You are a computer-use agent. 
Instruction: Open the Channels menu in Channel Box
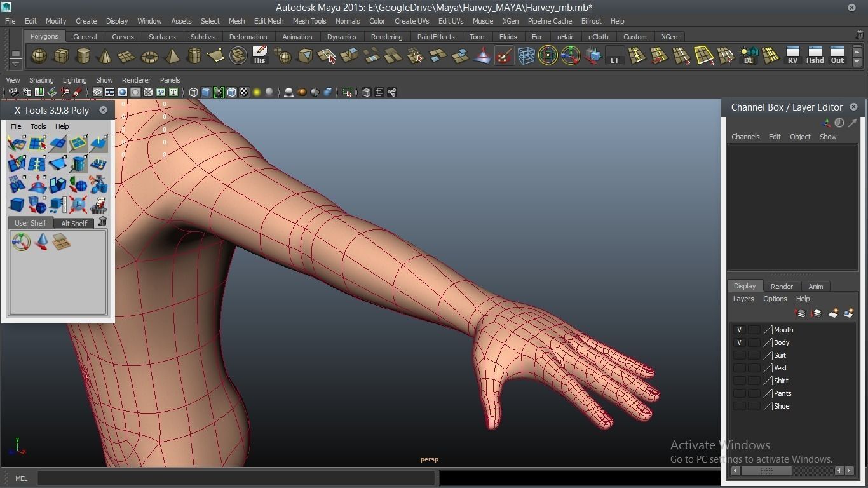745,137
